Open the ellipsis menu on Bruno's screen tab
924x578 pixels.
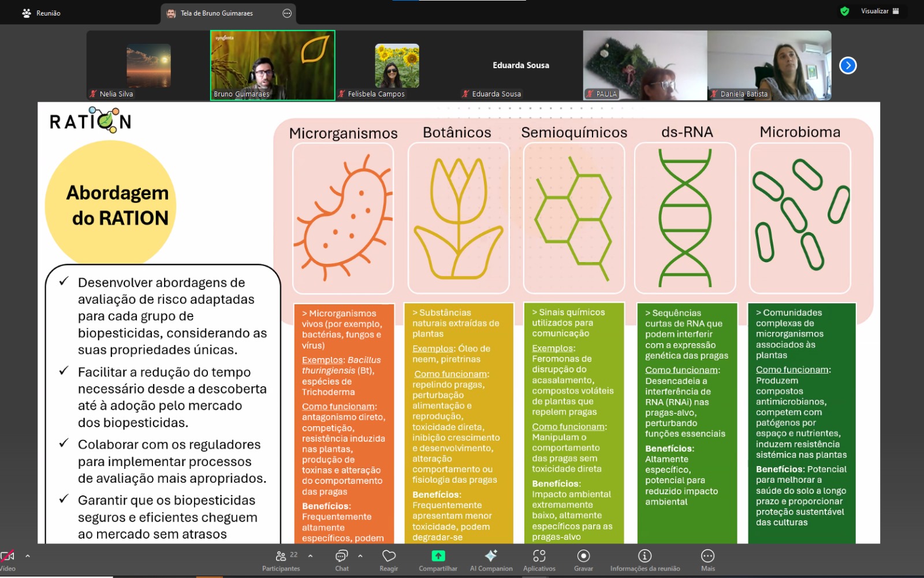coord(286,13)
